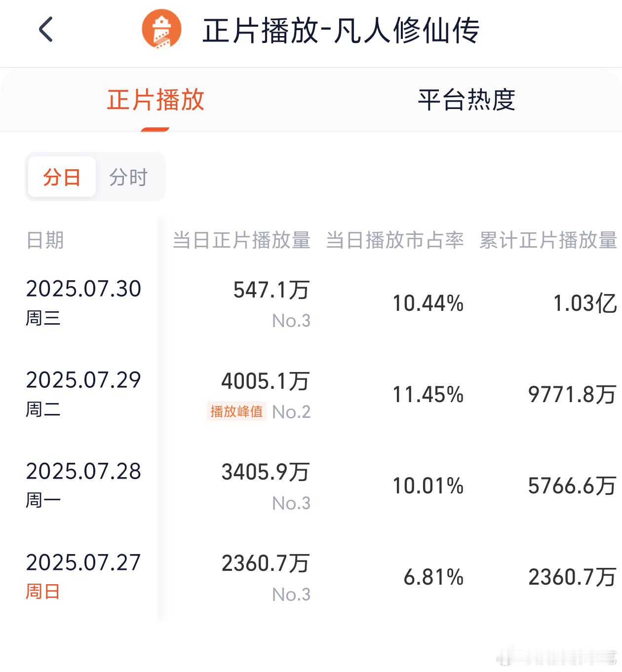Tap the orange lighthouse app logo
This screenshot has height=672, width=622.
coord(161,30)
